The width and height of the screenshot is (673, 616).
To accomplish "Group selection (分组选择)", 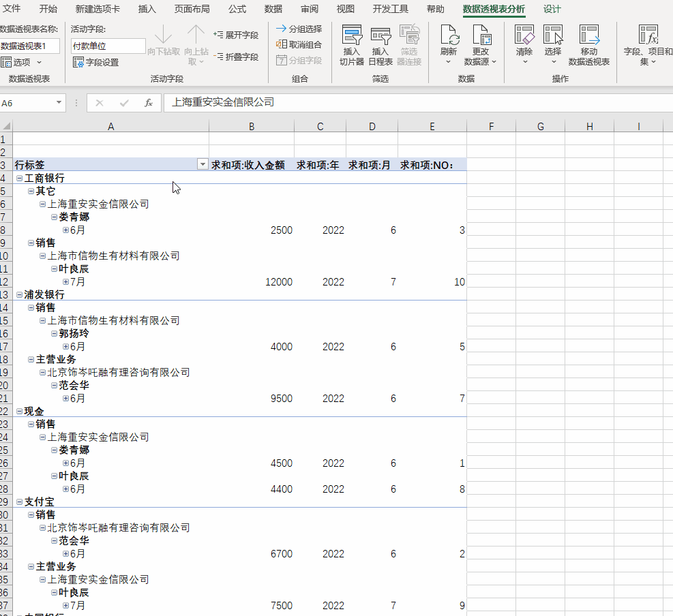I will 299,29.
